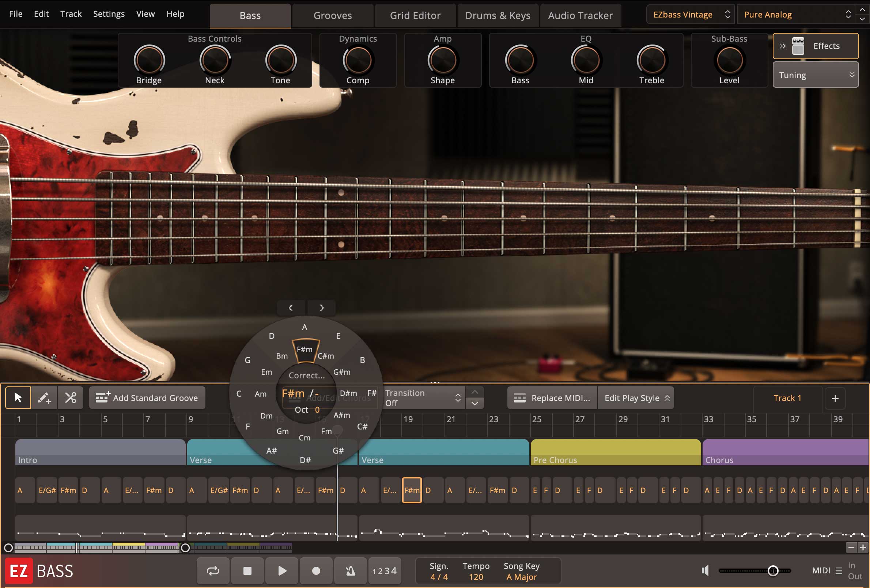
Task: Open the Transition dropdown
Action: pyautogui.click(x=423, y=398)
